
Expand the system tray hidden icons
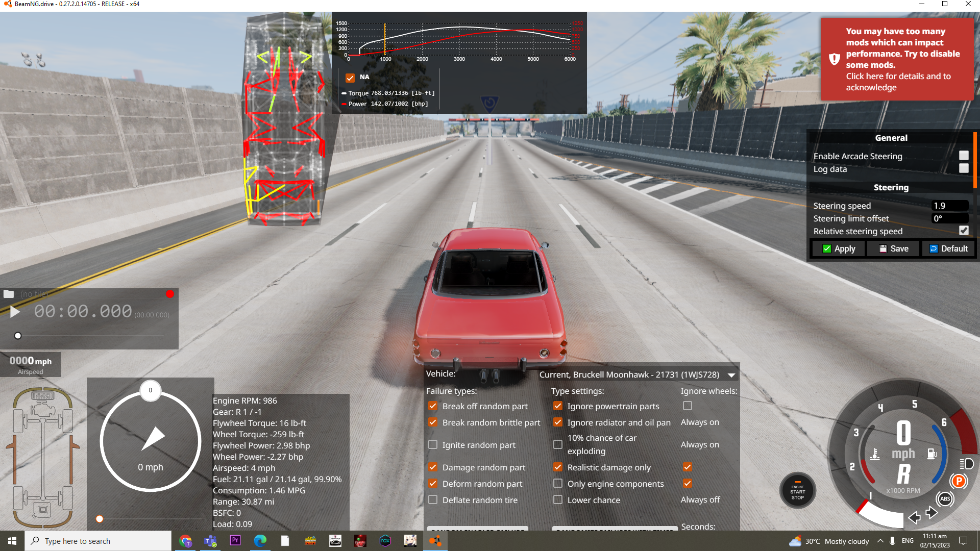[x=880, y=541]
